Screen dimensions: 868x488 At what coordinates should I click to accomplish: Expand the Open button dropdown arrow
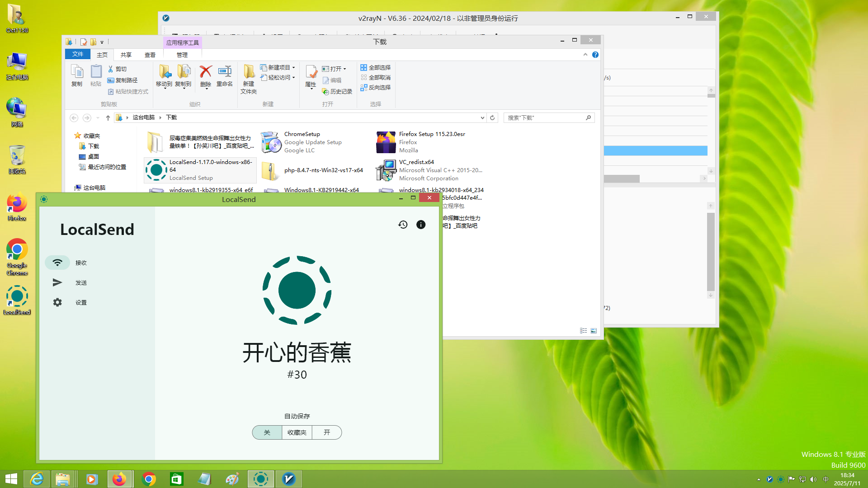tap(344, 69)
